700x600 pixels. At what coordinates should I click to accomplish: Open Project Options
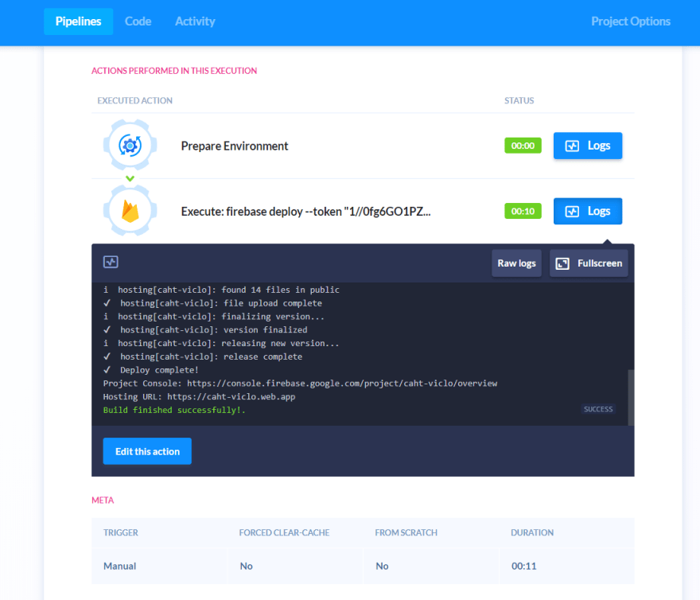click(631, 21)
